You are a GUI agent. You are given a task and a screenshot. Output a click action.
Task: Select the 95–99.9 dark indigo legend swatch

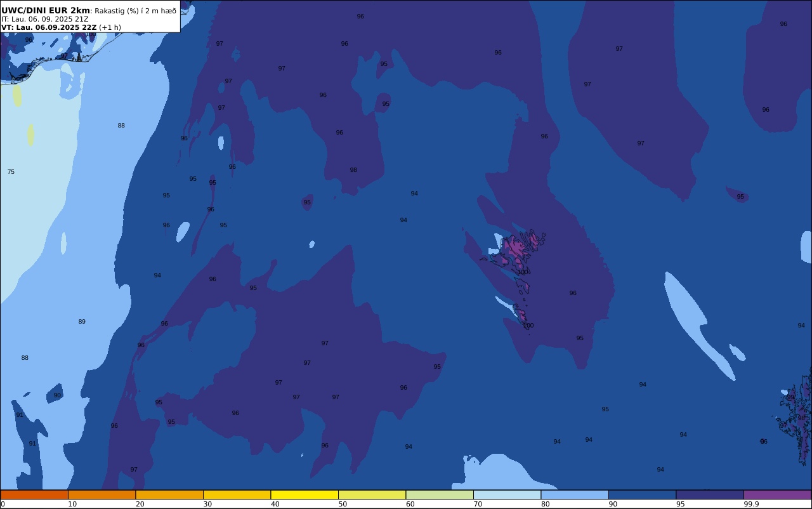[x=710, y=494]
